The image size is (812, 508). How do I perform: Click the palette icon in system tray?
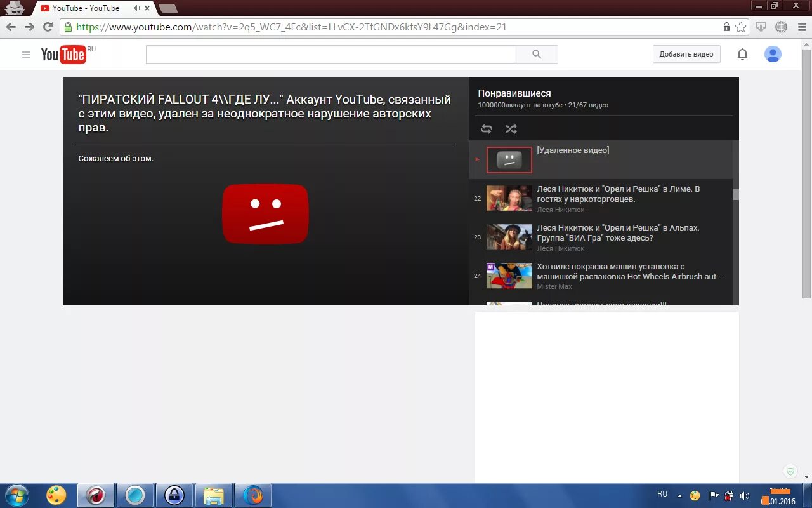pos(695,496)
